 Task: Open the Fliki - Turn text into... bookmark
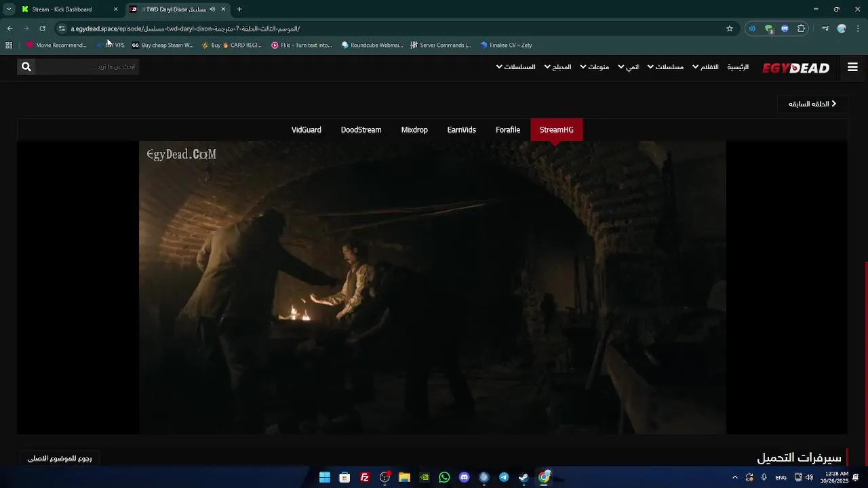pyautogui.click(x=302, y=45)
